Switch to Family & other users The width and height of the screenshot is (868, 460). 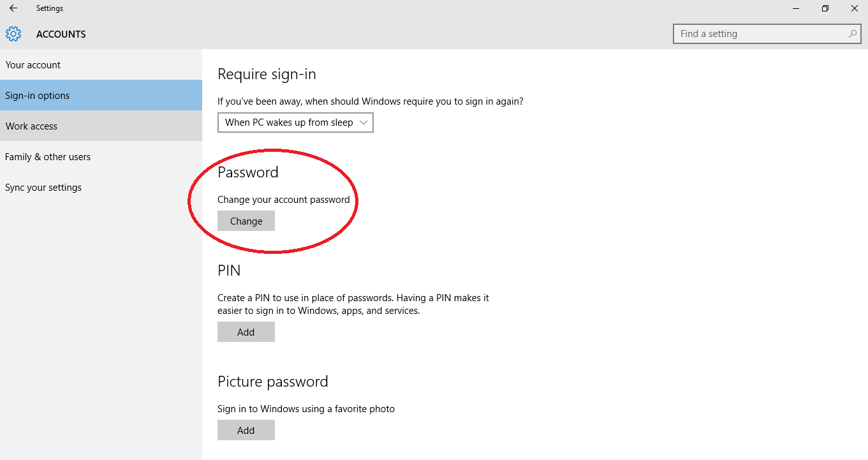(48, 156)
